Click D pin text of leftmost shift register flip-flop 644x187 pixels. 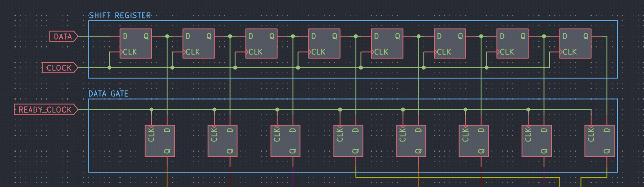[125, 36]
